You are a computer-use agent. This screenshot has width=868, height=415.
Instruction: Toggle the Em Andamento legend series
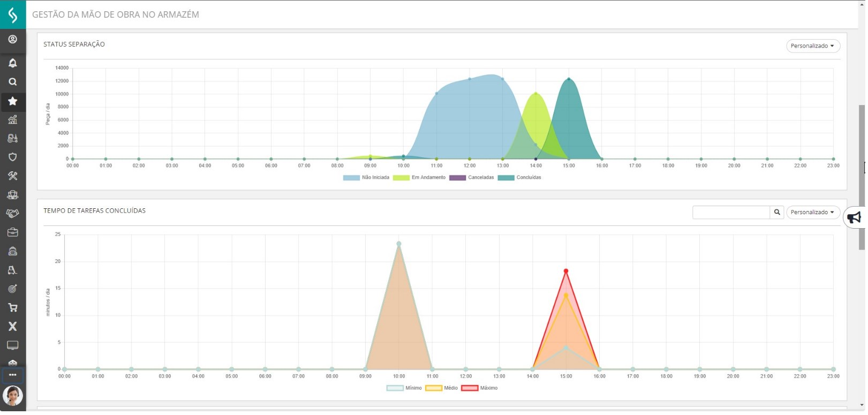pos(419,178)
